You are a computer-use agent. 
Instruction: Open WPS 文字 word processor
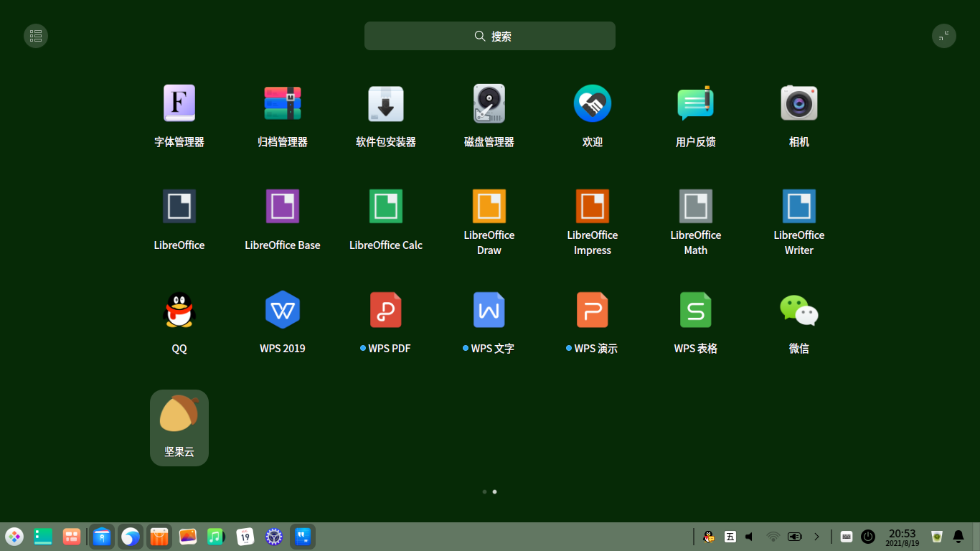coord(489,310)
